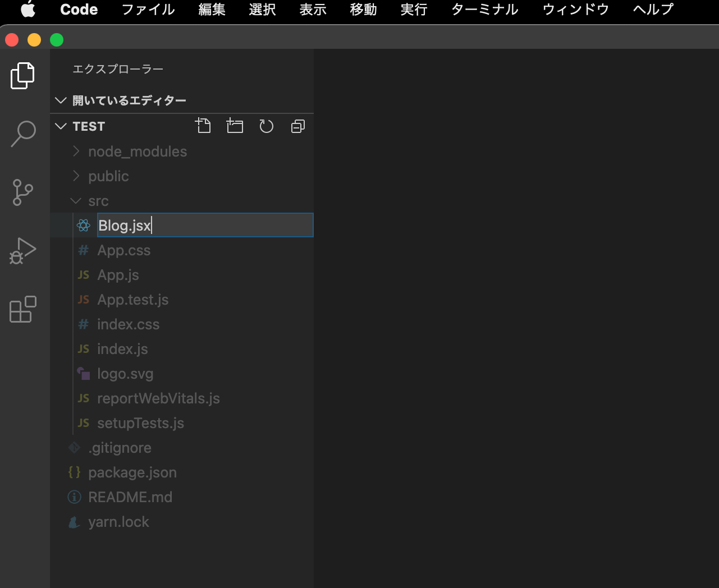
Task: Click the JS icon next to App.js
Action: [83, 275]
